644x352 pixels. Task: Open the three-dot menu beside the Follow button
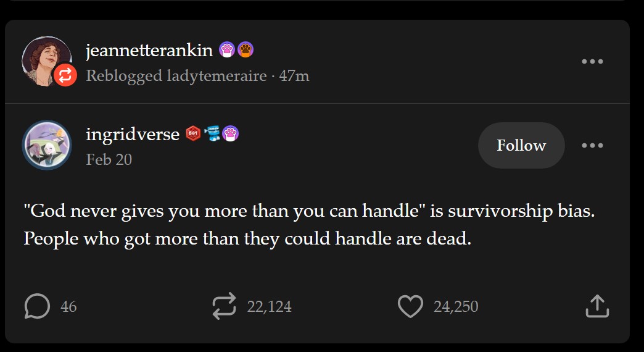pyautogui.click(x=592, y=146)
